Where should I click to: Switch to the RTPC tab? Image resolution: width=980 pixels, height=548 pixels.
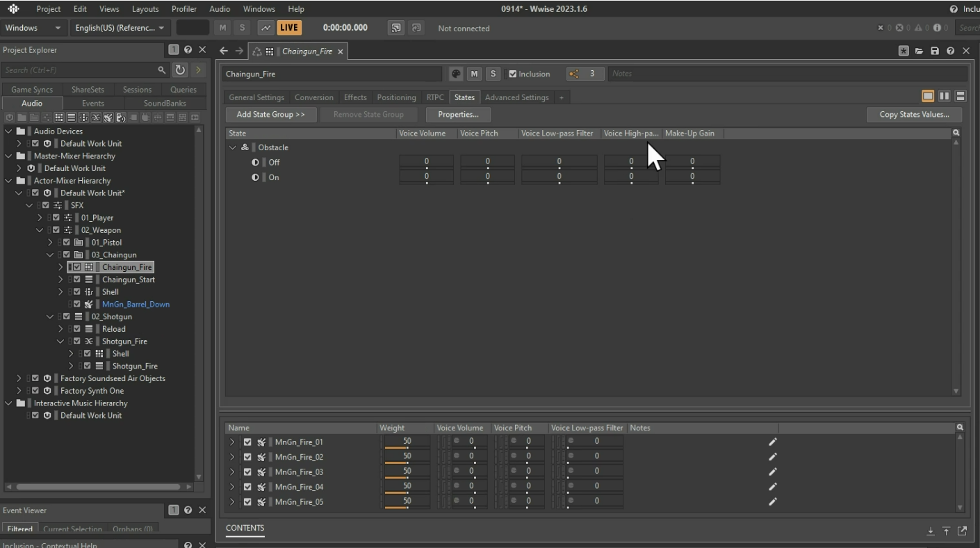coord(435,97)
